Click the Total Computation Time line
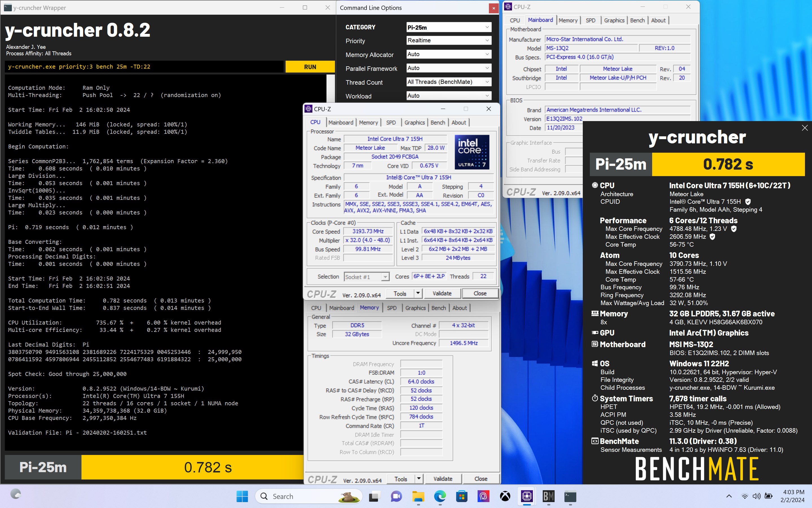Screen dimensions: 812x508 pos(109,301)
